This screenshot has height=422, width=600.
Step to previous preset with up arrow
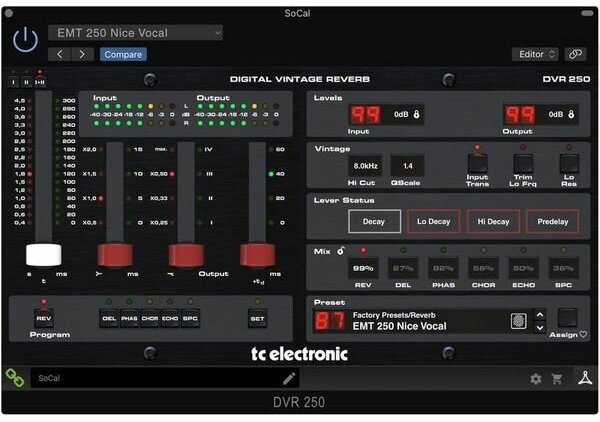click(540, 315)
